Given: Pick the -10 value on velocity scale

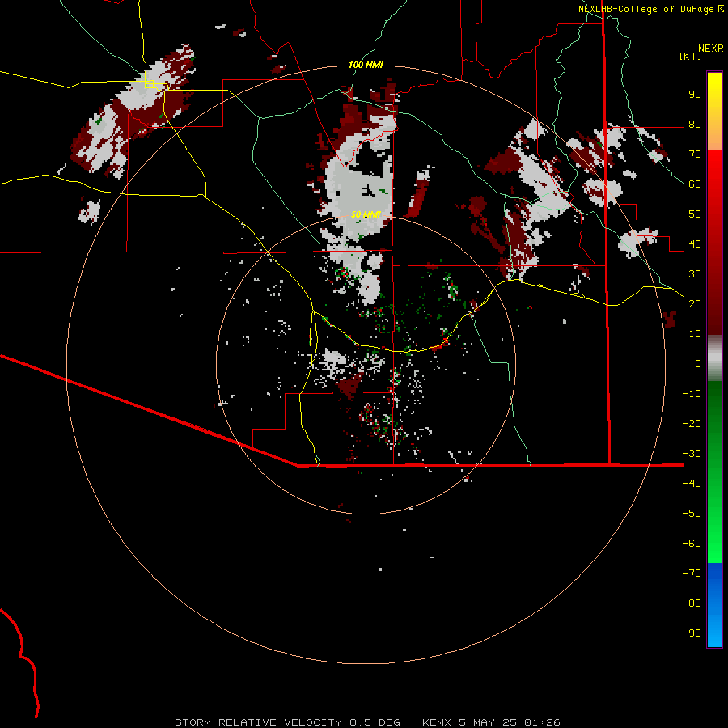Looking at the screenshot, I should (x=692, y=394).
